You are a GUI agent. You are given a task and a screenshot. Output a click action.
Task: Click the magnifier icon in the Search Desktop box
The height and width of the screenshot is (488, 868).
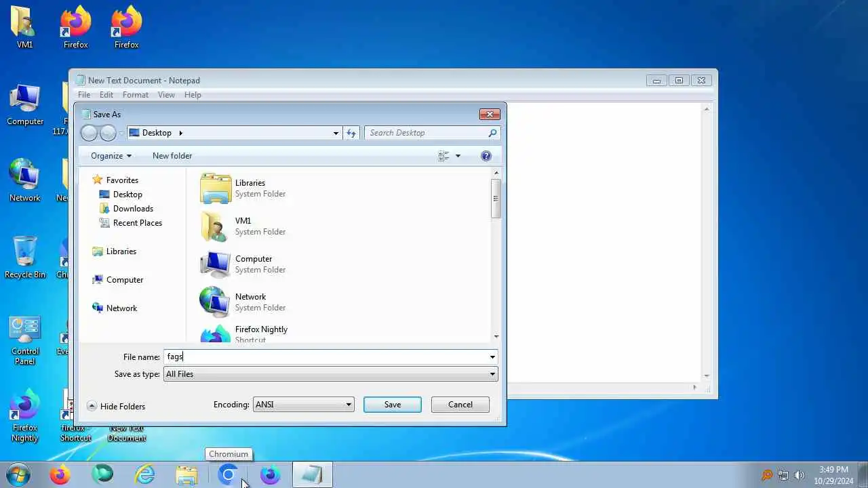[x=492, y=133]
